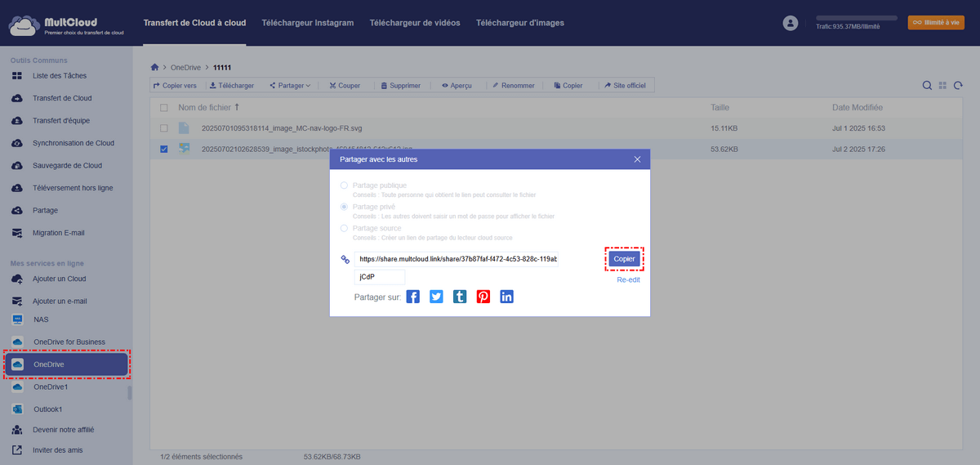Image resolution: width=980 pixels, height=465 pixels.
Task: Share link on Facebook icon
Action: click(x=413, y=297)
